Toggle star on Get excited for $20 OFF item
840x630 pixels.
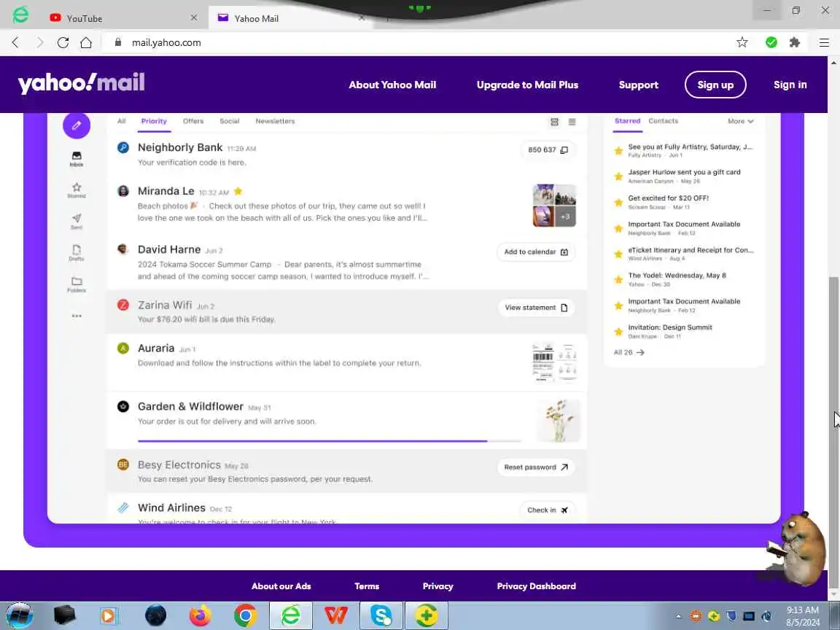(x=618, y=203)
